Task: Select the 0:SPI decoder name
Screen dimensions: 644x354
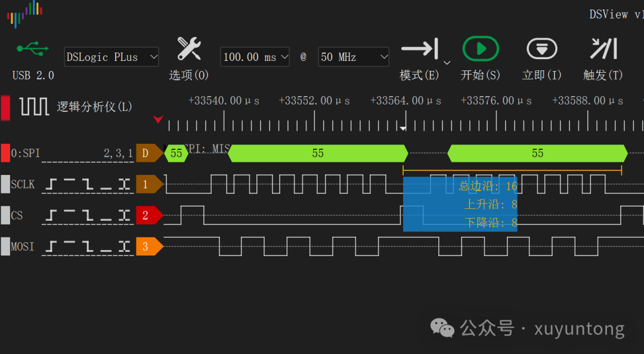Action: coord(26,153)
